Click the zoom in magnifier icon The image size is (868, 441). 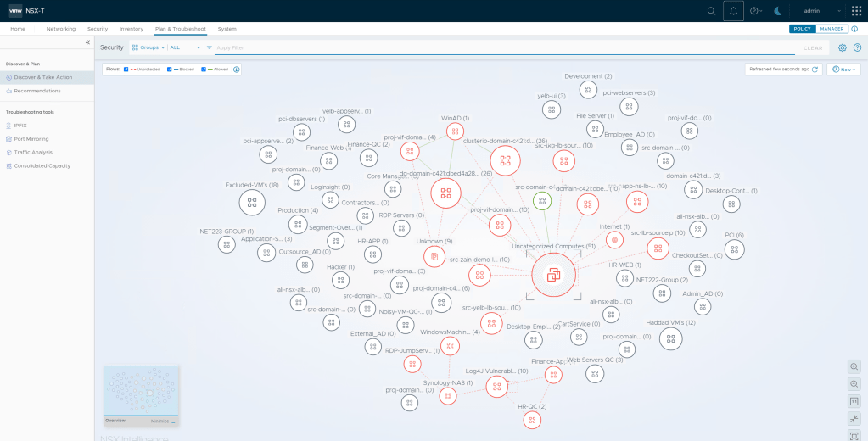[854, 366]
